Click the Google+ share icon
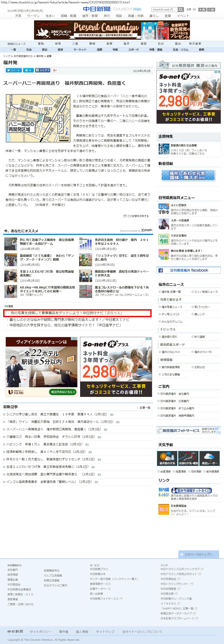The image size is (224, 644). (x=55, y=70)
